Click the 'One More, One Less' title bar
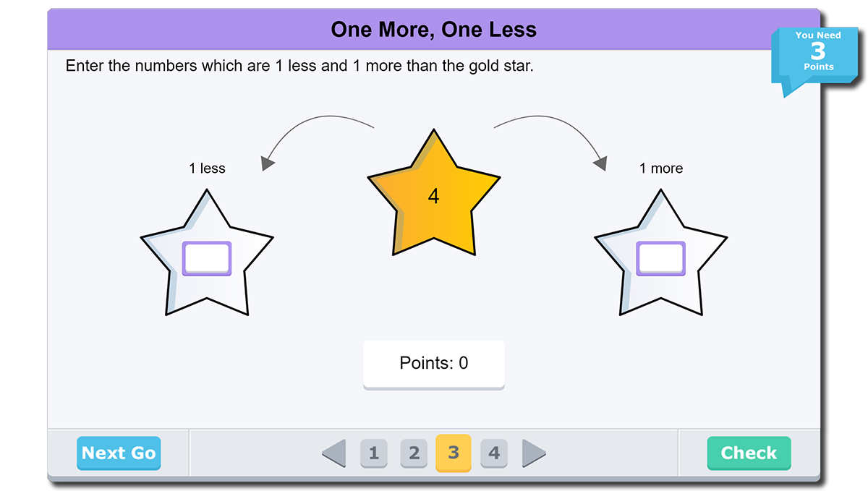This screenshot has height=491, width=868. tap(433, 30)
